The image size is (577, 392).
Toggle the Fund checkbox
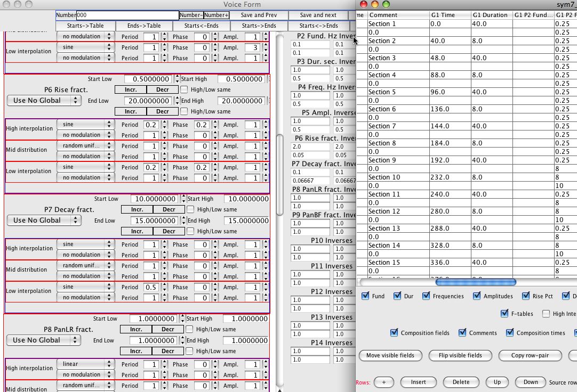(x=365, y=296)
